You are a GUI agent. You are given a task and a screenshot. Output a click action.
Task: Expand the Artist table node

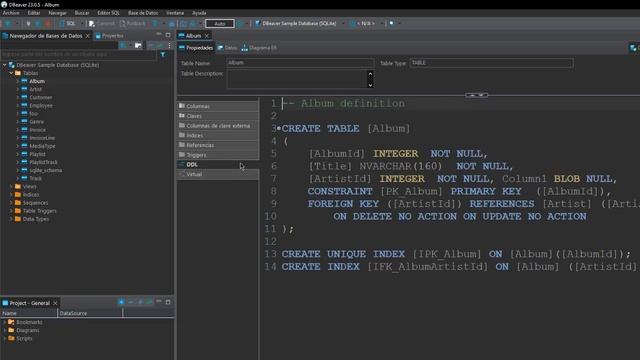[18, 89]
